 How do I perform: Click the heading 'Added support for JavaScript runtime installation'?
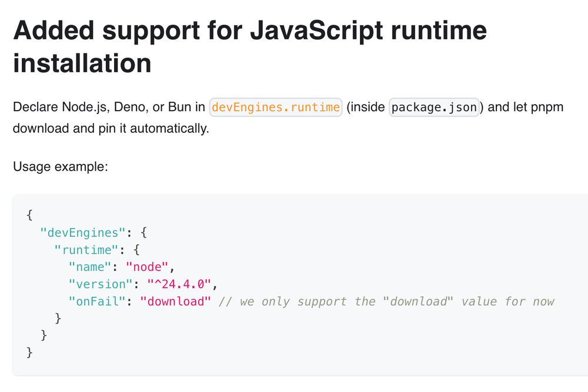(x=250, y=46)
